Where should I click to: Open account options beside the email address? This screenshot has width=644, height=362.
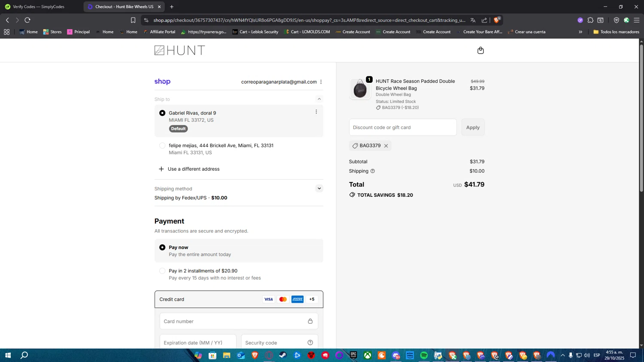tap(321, 82)
